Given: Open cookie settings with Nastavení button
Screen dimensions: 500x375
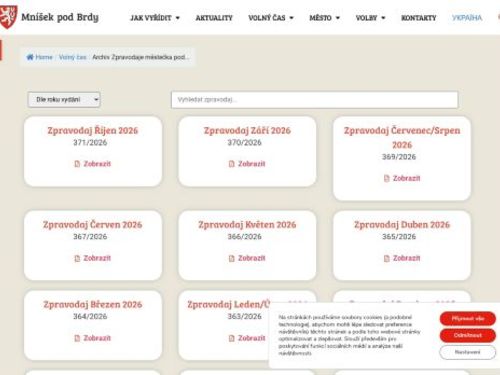Looking at the screenshot, I should tap(468, 352).
